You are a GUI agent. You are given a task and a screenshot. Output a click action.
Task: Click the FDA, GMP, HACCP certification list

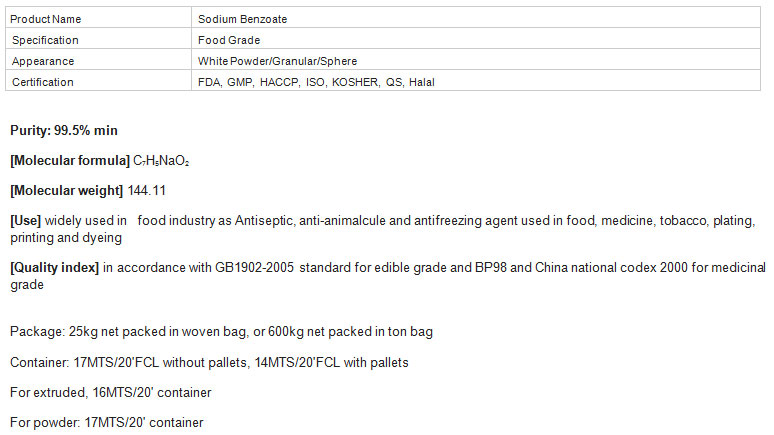pos(316,82)
